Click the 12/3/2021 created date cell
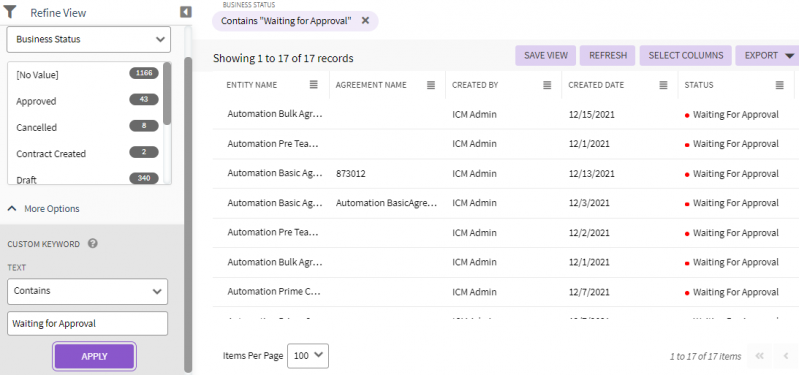 click(589, 203)
